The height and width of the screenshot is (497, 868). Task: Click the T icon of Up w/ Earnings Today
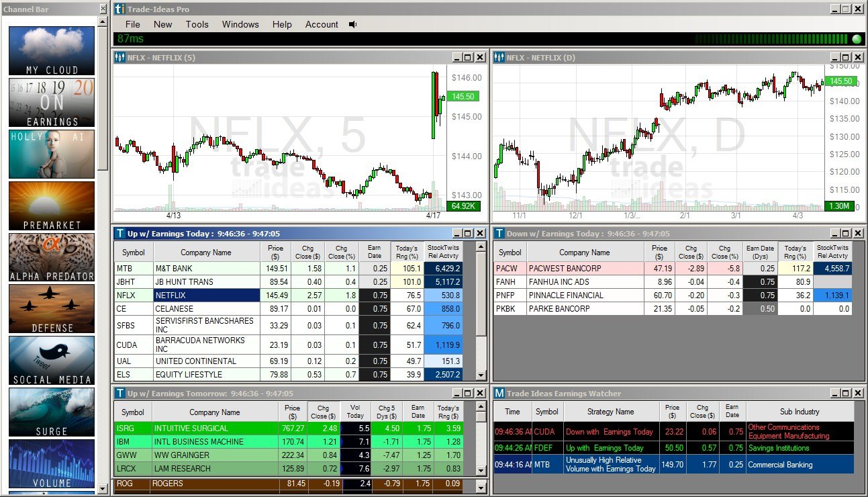[x=119, y=233]
